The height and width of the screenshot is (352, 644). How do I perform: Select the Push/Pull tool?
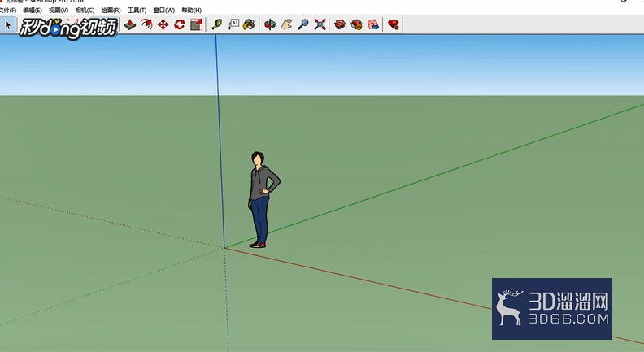130,24
